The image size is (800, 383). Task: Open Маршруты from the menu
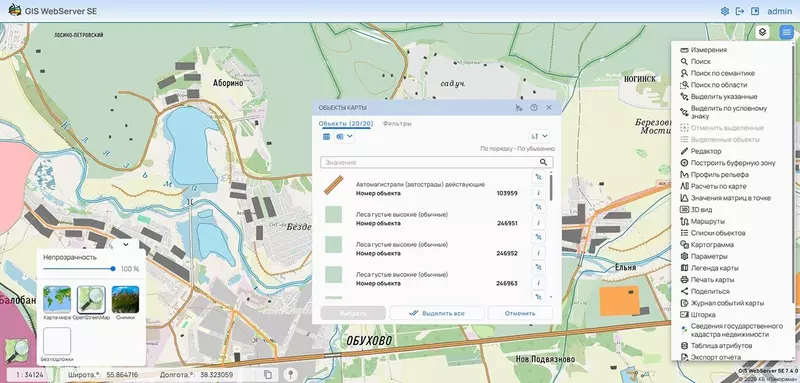(x=707, y=221)
